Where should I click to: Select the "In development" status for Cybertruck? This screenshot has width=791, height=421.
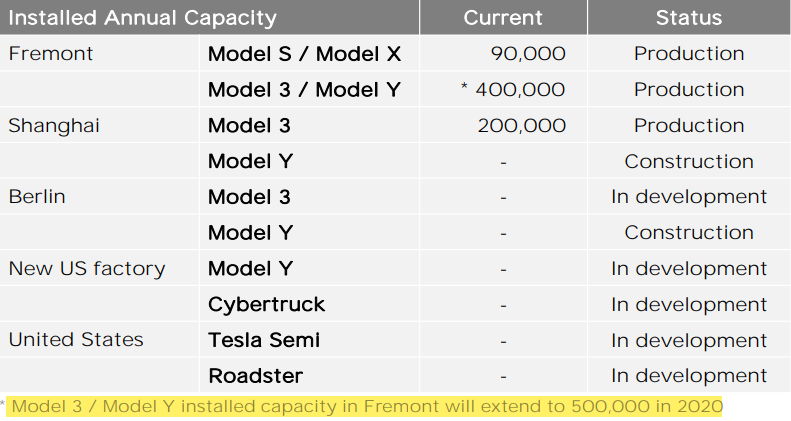point(689,304)
